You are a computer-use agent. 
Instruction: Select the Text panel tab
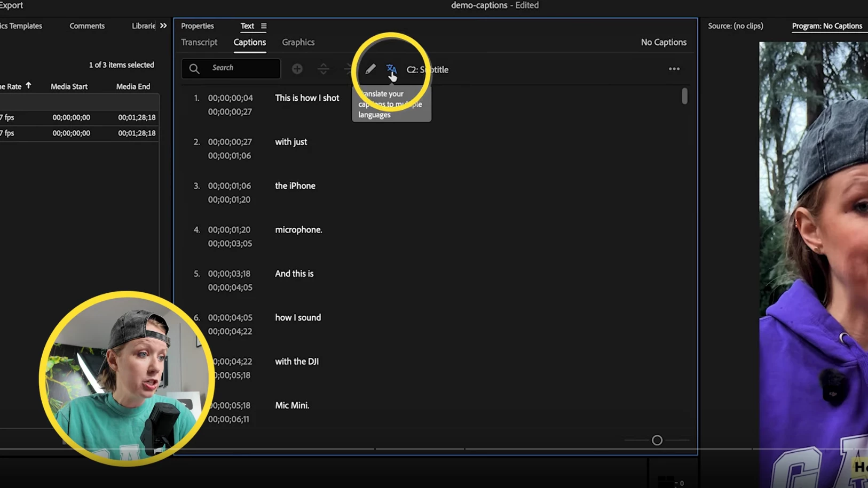point(247,26)
